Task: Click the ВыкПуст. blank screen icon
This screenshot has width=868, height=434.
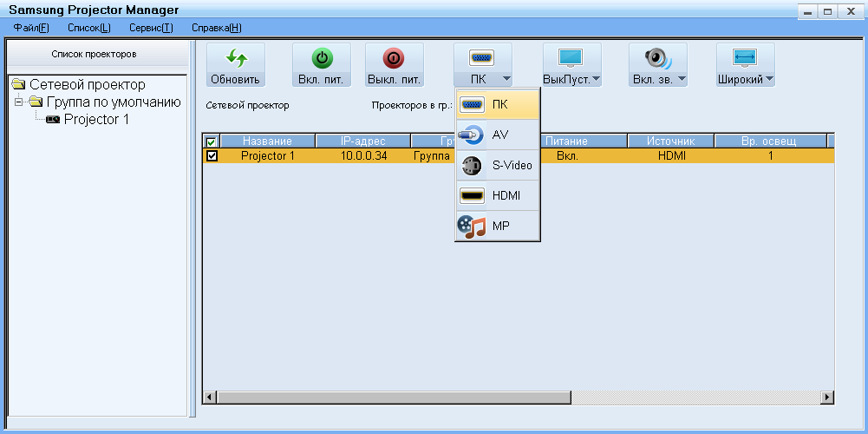Action: 571,57
